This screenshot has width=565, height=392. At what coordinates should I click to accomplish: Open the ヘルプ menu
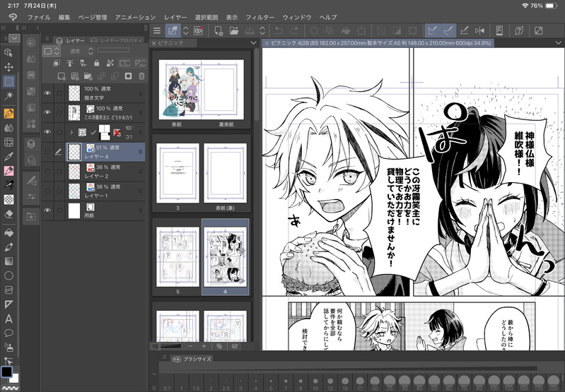click(x=328, y=17)
